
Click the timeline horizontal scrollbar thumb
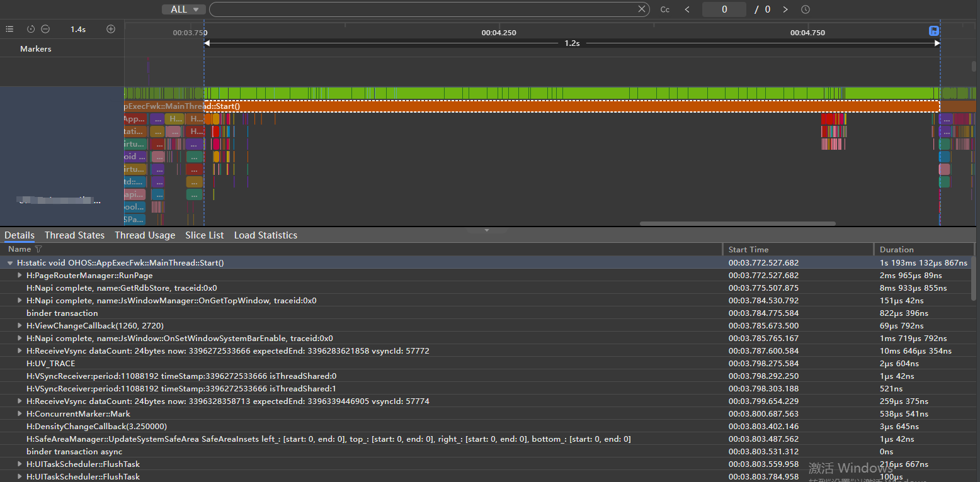point(738,223)
